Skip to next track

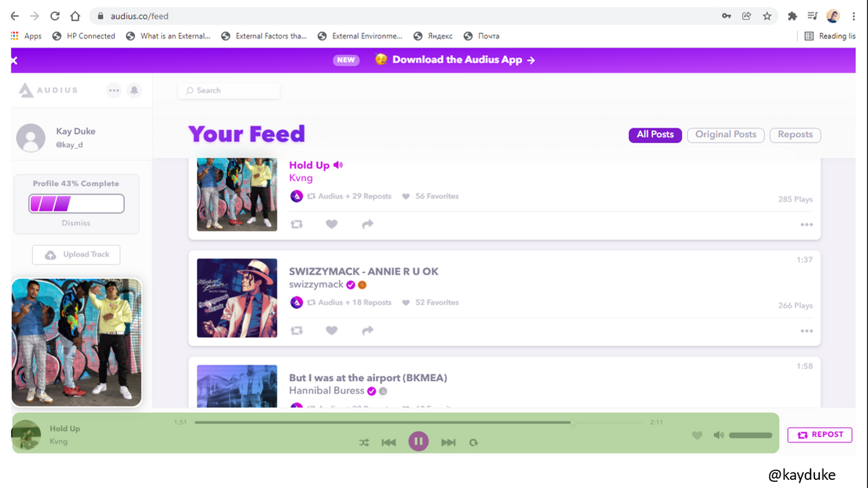pyautogui.click(x=448, y=443)
